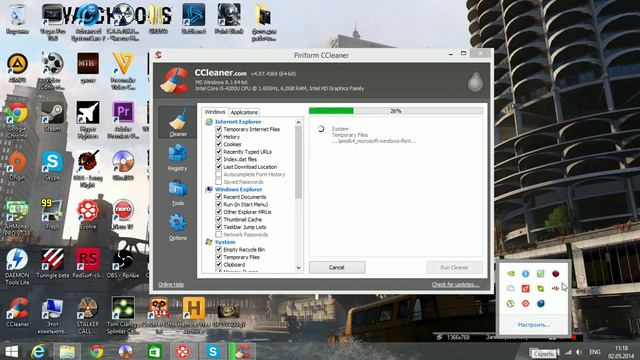Select the Google Chrome desktop shortcut

(x=17, y=120)
